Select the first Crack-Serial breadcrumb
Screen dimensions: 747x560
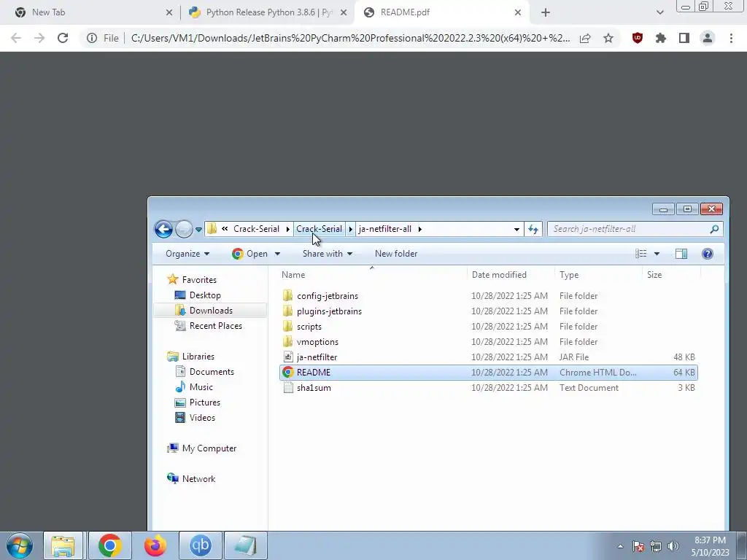coord(256,229)
